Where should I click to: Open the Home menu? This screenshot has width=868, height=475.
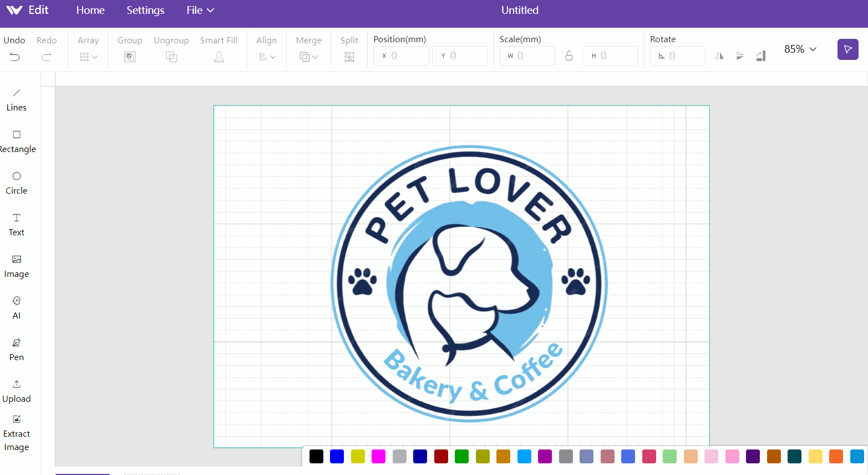[90, 10]
